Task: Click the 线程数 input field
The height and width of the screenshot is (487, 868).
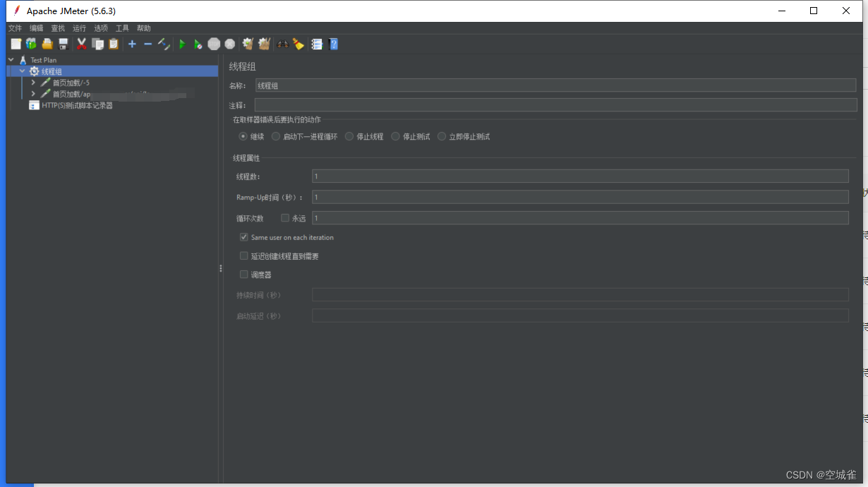Action: 580,176
